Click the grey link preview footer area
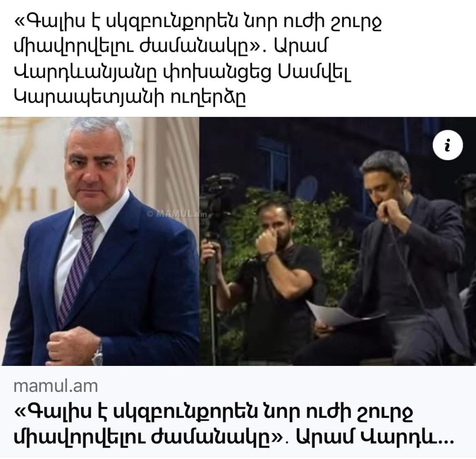 click(x=238, y=412)
